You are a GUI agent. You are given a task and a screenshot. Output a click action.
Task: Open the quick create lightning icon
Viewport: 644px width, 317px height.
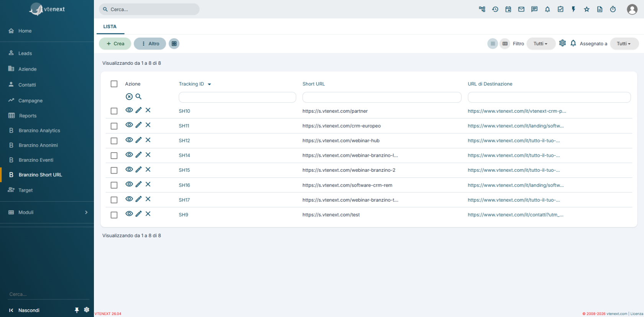click(x=573, y=9)
